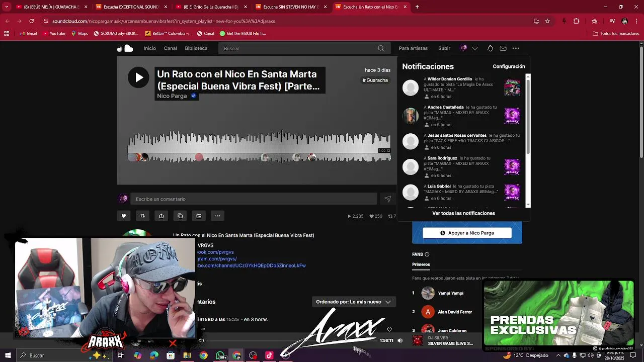Screen dimensions: 644x362
Task: Open notifications Configuración
Action: tap(509, 66)
